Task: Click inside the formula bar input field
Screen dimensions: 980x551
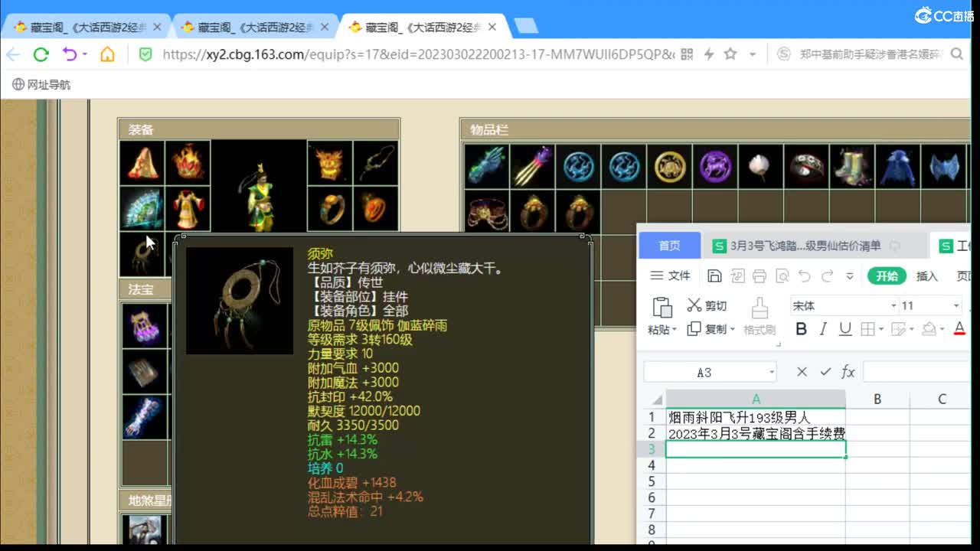Action: click(x=919, y=370)
